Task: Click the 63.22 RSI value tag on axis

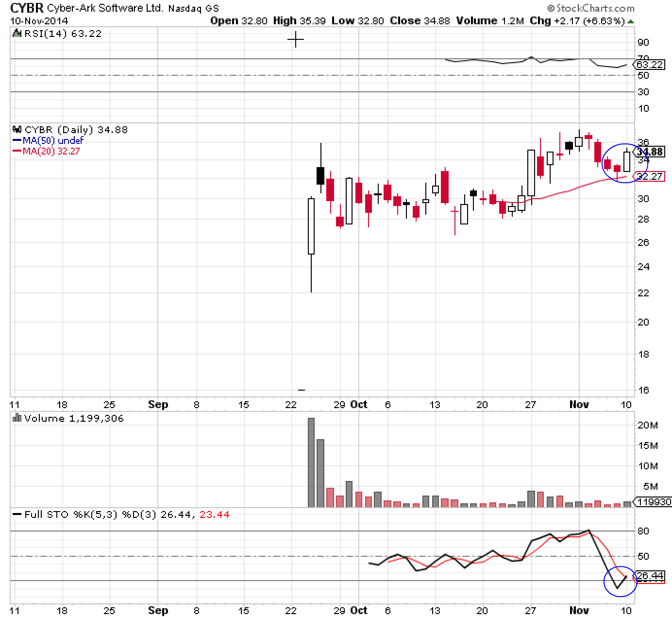Action: tap(650, 65)
